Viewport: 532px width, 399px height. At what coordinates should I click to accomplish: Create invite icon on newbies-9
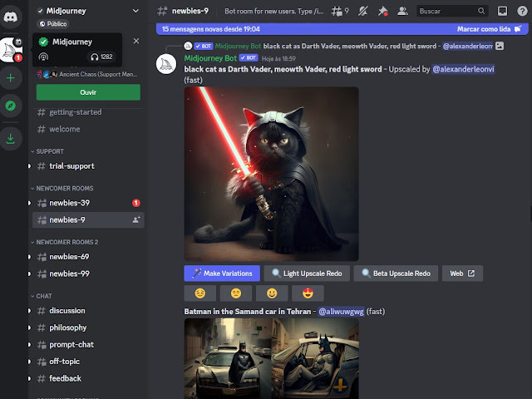click(x=136, y=219)
